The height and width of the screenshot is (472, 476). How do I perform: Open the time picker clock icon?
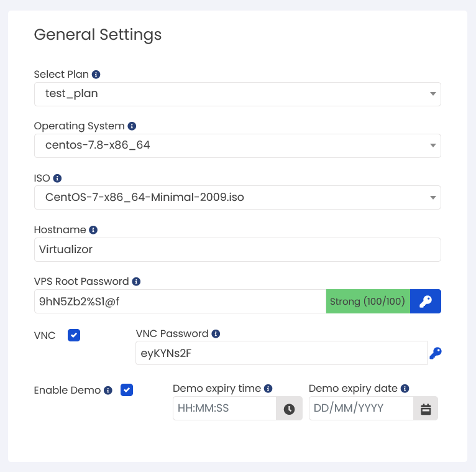coord(289,409)
